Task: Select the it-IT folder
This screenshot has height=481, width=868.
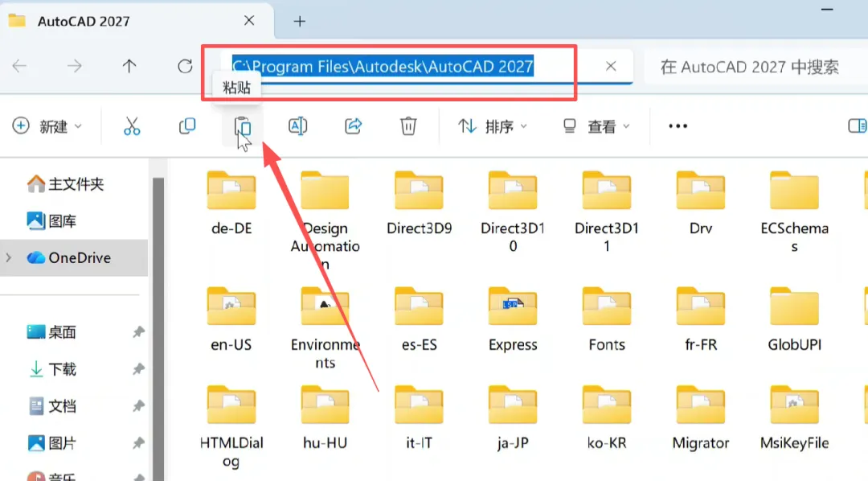Action: click(419, 417)
